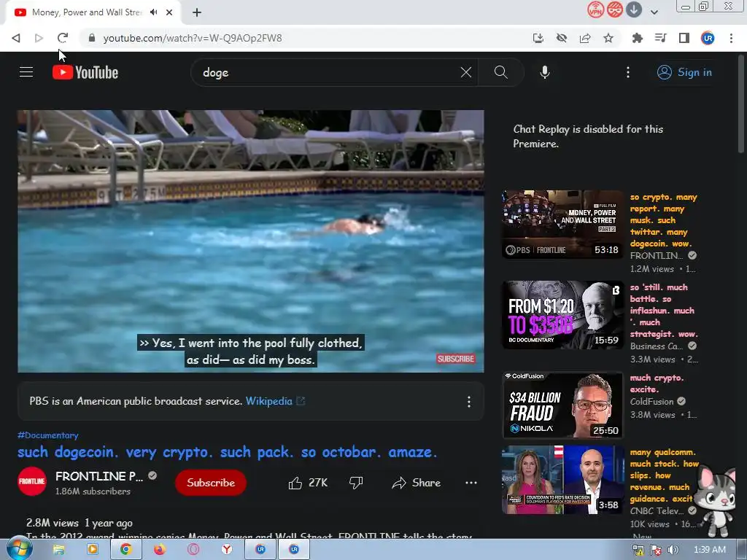Click the address bar URL
747x560 pixels.
click(193, 38)
